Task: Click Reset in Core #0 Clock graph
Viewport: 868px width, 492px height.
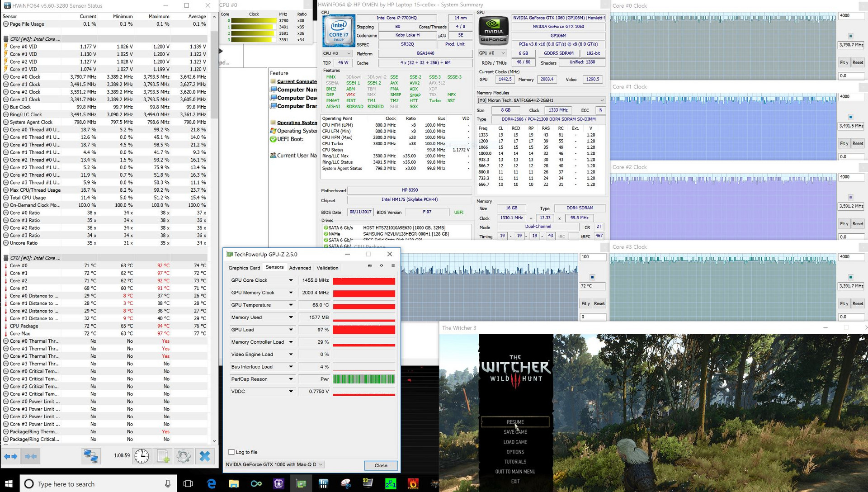Action: tap(857, 62)
